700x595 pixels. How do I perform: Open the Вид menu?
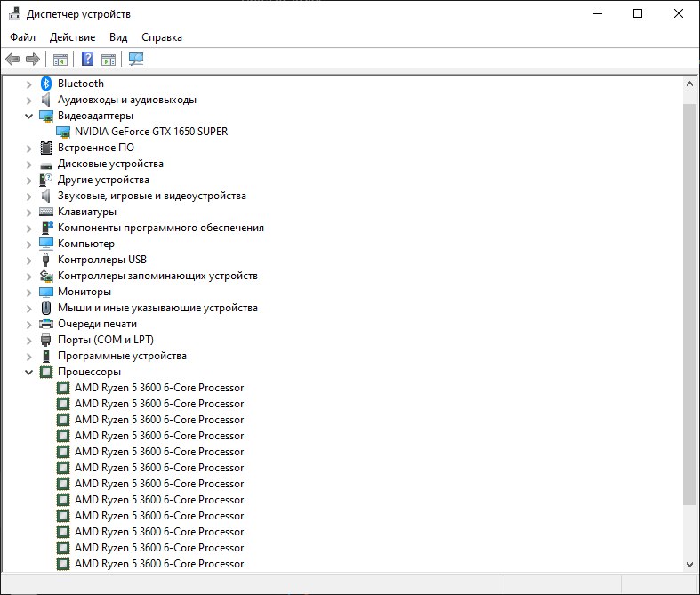(118, 37)
